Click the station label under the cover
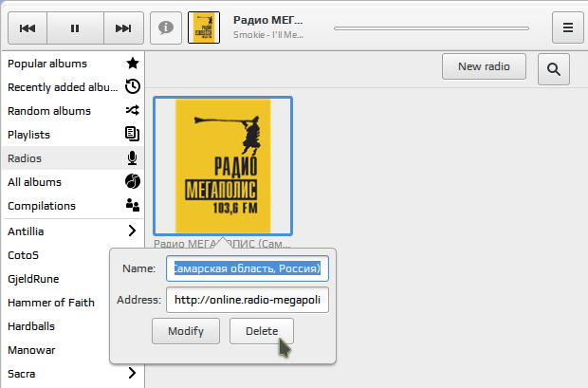Viewport: 588px width, 388px height. (x=222, y=244)
